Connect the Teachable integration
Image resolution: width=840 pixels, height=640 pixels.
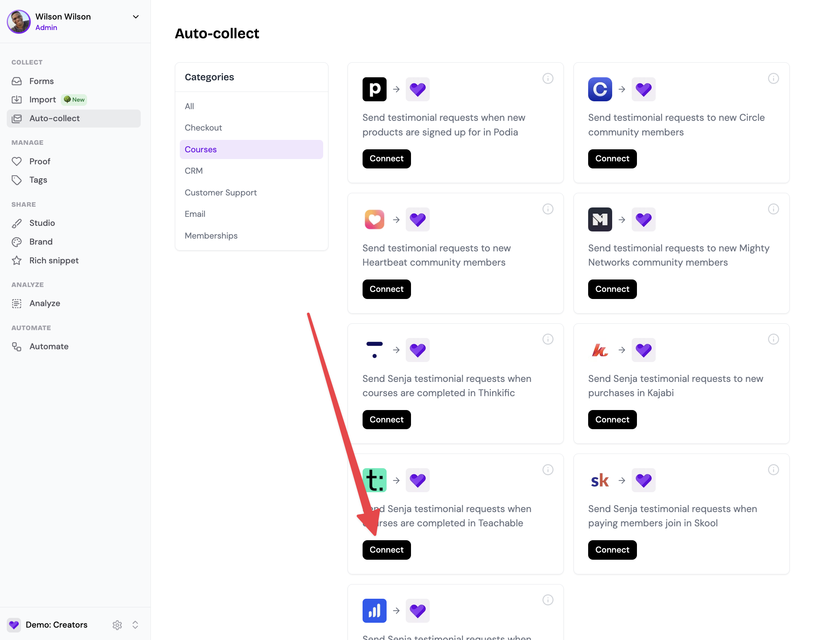pos(387,550)
